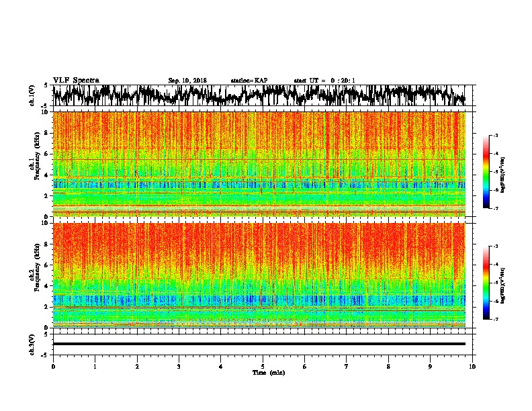Screen dimensions: 532x411
Task: Click the log(PSD) label beside ch.2 colorbar
Action: pyautogui.click(x=502, y=285)
